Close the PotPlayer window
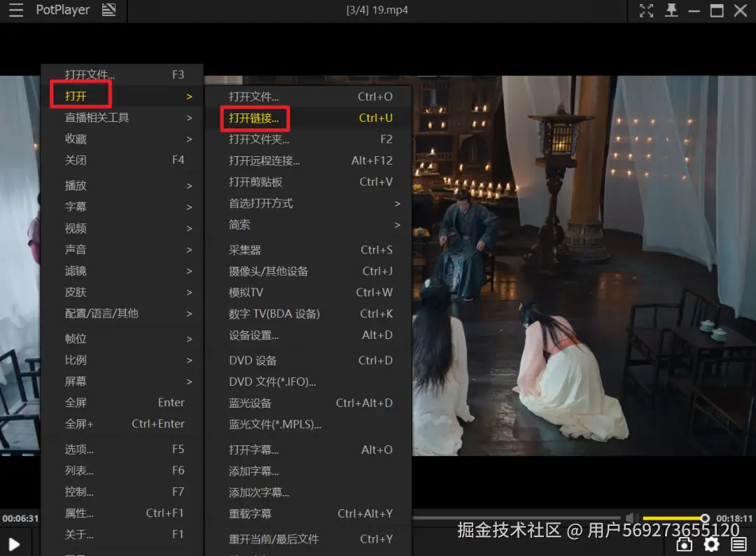Image resolution: width=756 pixels, height=556 pixels. [x=741, y=10]
